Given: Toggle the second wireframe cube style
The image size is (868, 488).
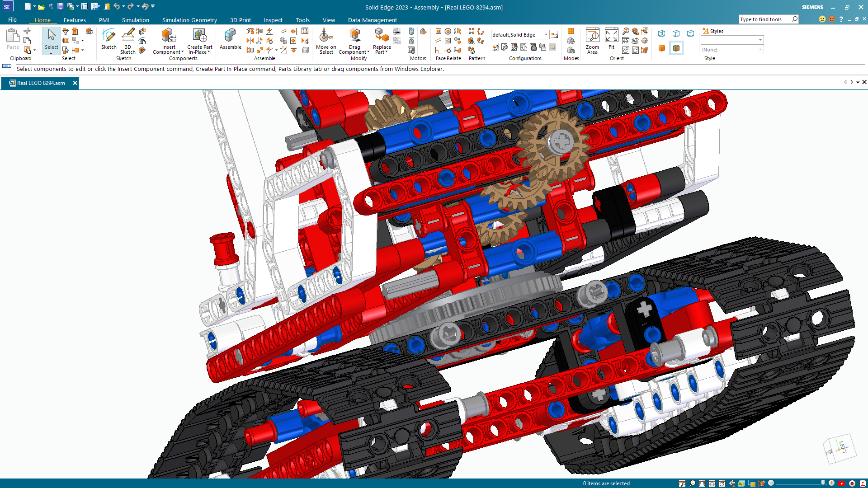Looking at the screenshot, I should pos(676,33).
